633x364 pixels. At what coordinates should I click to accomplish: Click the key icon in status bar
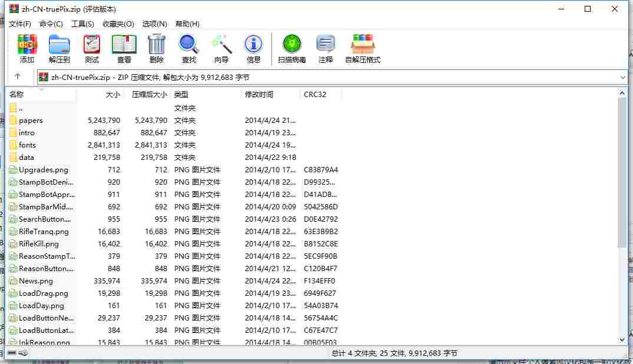coord(24,353)
